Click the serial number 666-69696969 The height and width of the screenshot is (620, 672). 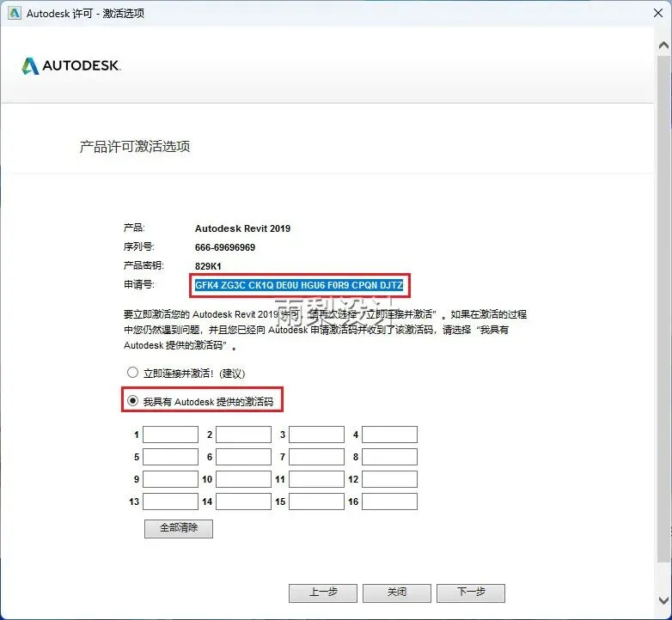(225, 247)
